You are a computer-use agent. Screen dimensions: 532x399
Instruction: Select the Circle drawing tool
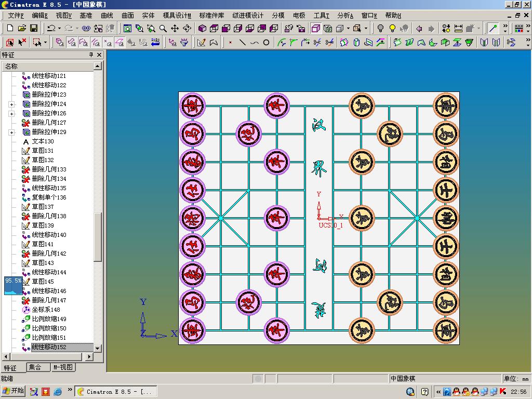267,43
